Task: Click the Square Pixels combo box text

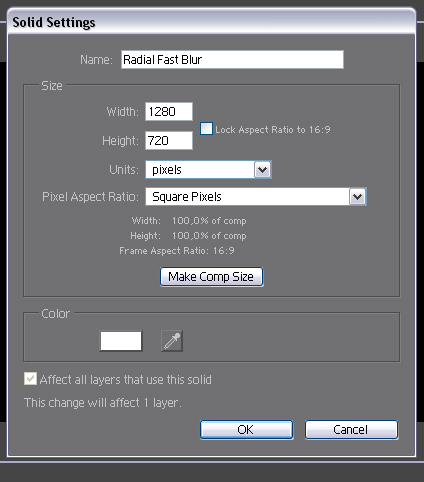Action: pos(187,197)
